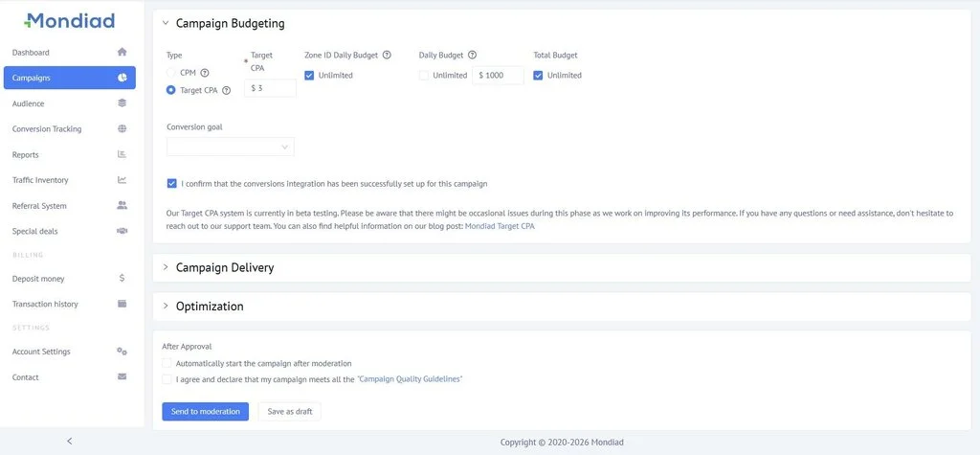This screenshot has height=455, width=980.
Task: Expand the Optimization section
Action: [x=166, y=306]
